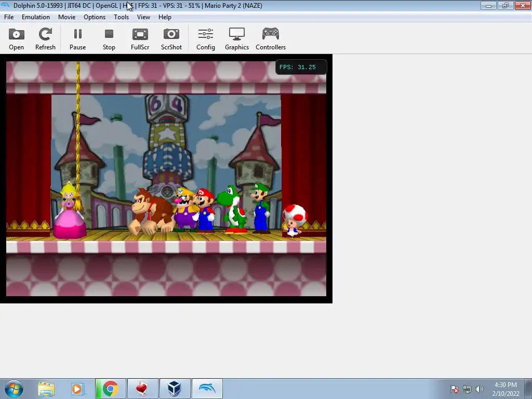Click the Windows Start button

pyautogui.click(x=14, y=389)
